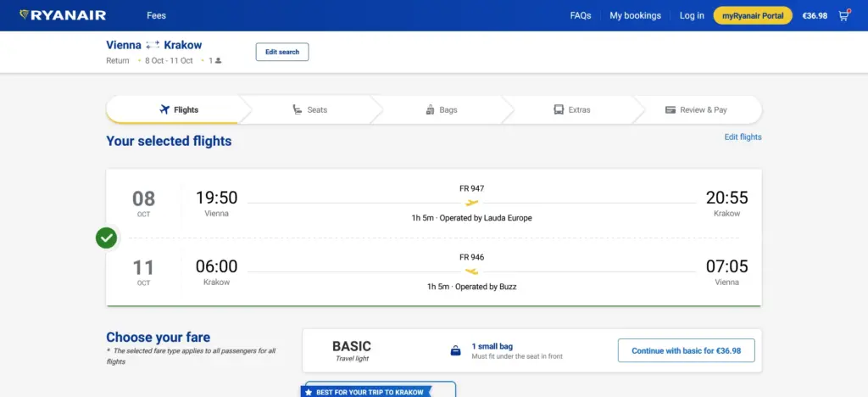Go to the Seats step tab
This screenshot has height=397, width=868.
[x=310, y=109]
